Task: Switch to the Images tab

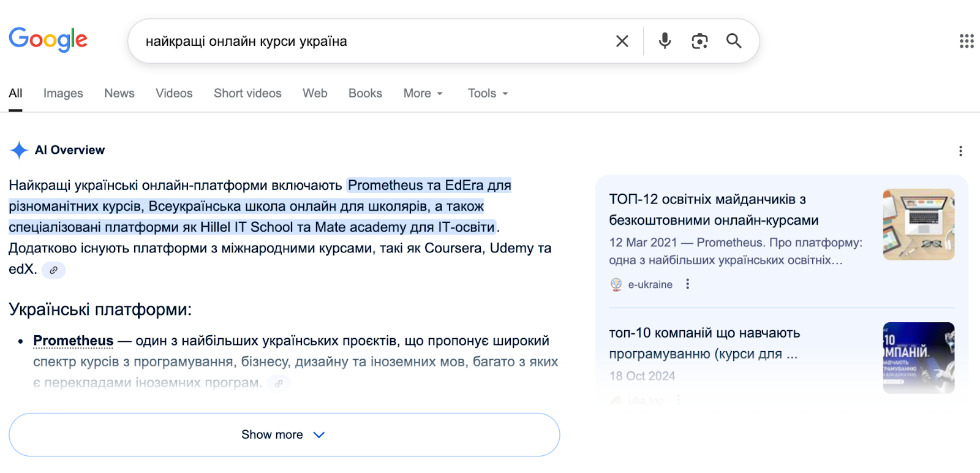Action: [x=63, y=93]
